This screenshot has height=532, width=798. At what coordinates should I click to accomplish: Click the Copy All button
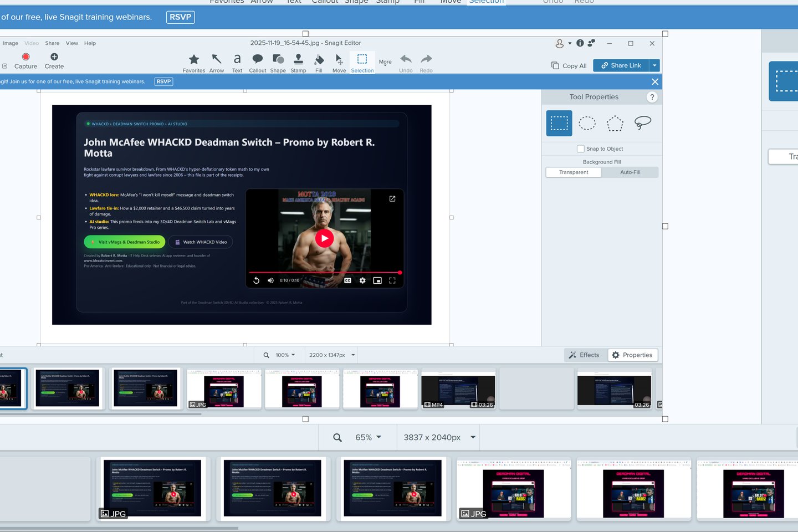[569, 66]
